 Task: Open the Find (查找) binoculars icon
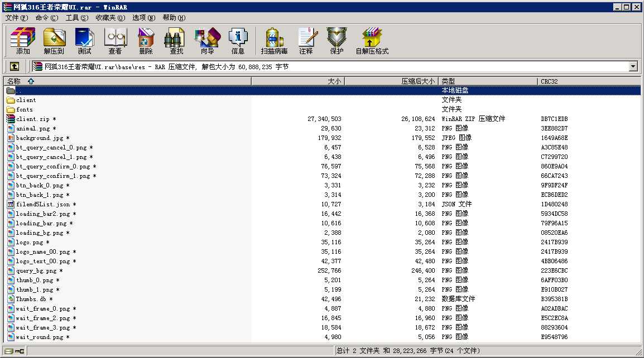tap(176, 41)
